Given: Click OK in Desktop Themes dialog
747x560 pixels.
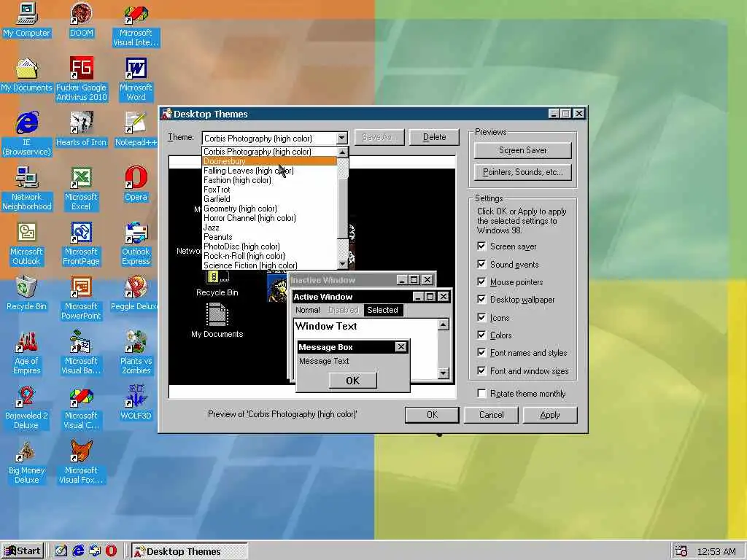Looking at the screenshot, I should pos(432,415).
